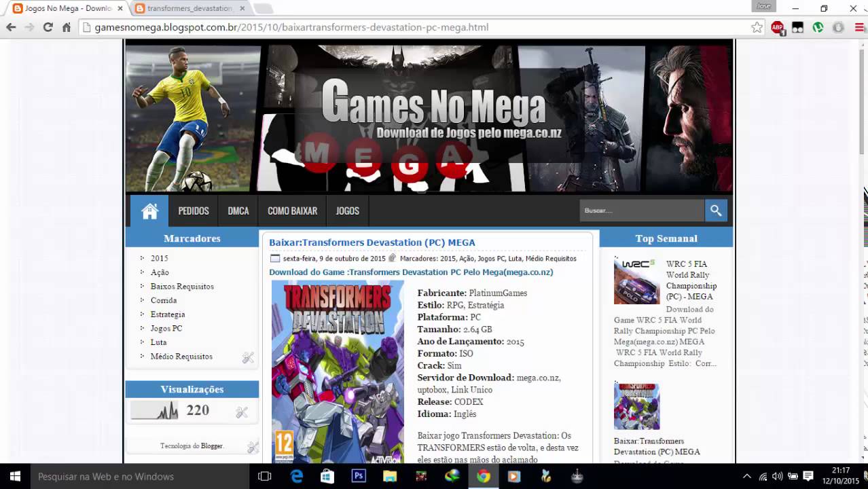The width and height of the screenshot is (868, 489).
Task: Click the Jose profile button in Chrome
Action: pos(764,6)
